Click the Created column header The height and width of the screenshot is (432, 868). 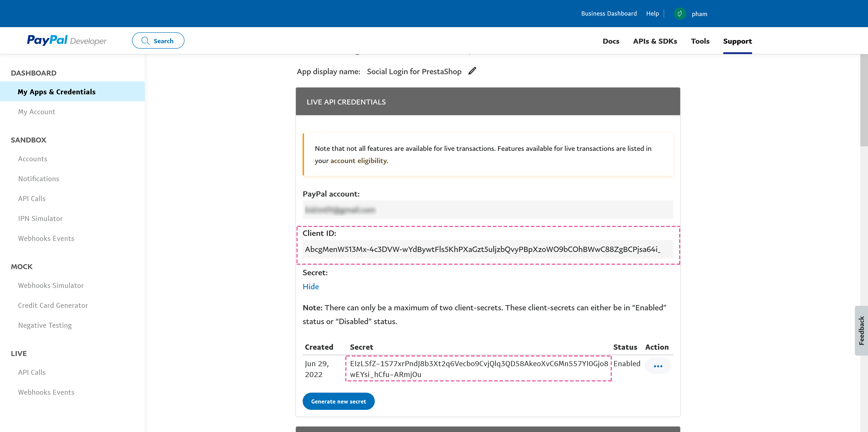click(x=319, y=347)
